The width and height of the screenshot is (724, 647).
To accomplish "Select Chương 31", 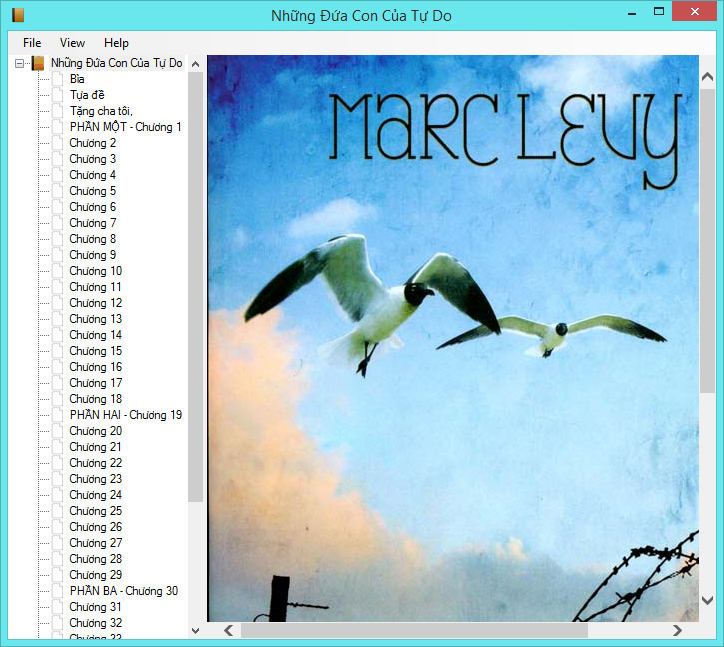I will click(96, 607).
